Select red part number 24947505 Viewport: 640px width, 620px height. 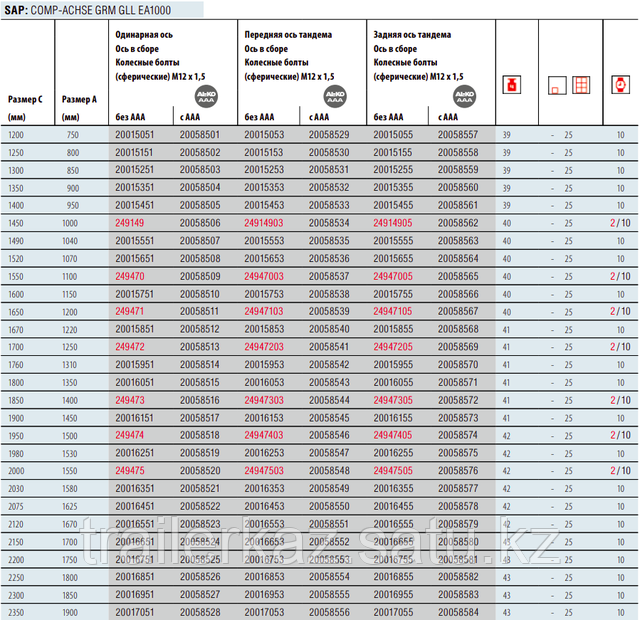393,471
